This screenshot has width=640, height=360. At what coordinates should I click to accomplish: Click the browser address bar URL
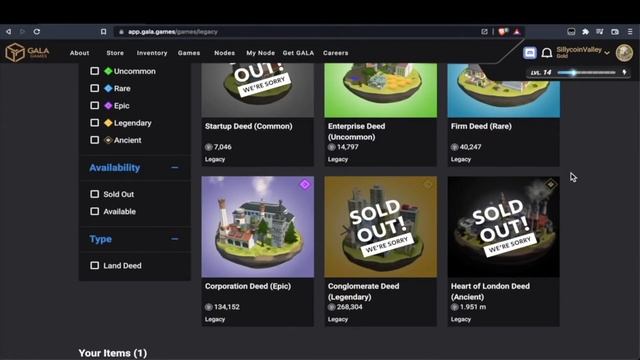point(173,32)
